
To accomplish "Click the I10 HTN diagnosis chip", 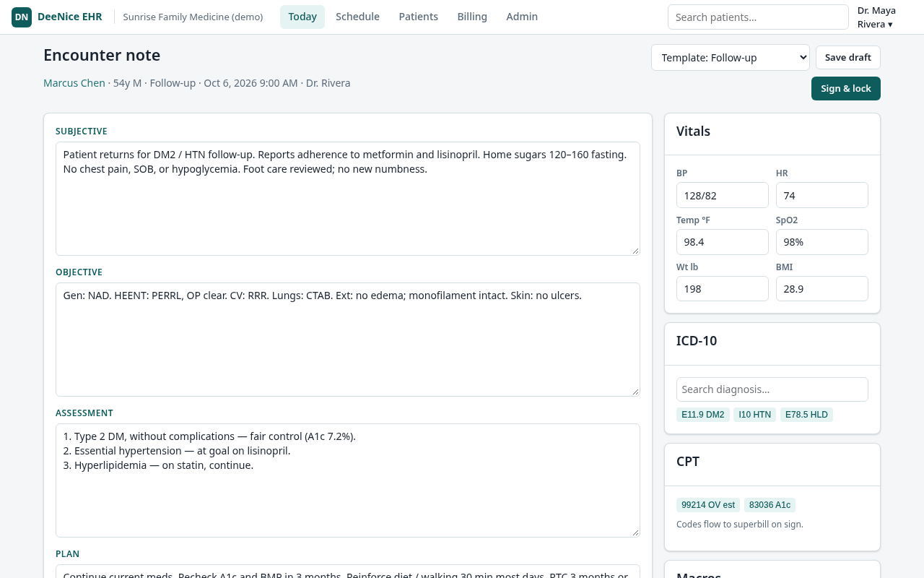I will pyautogui.click(x=755, y=415).
